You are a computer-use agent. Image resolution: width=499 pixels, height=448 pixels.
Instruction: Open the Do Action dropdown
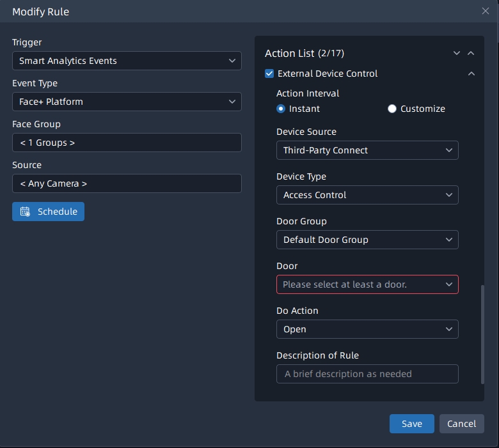[367, 329]
